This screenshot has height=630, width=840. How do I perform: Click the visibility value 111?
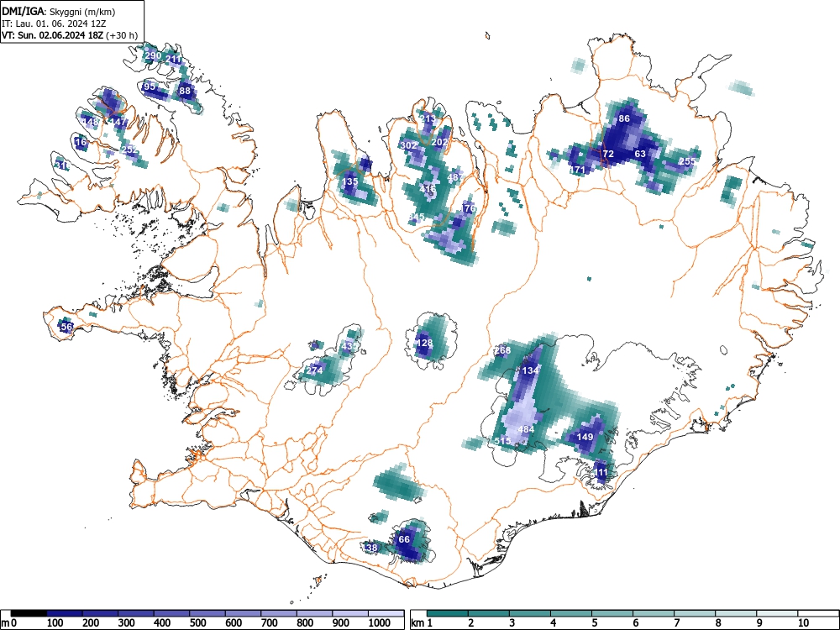[601, 472]
